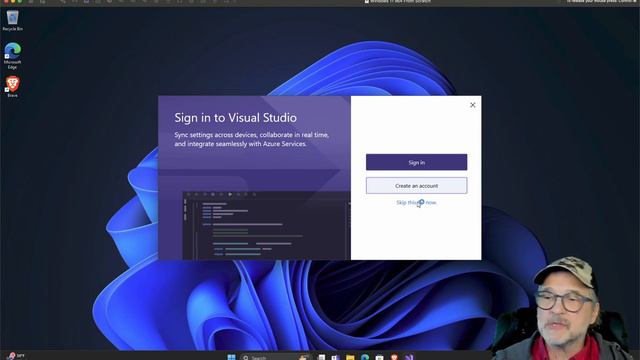The width and height of the screenshot is (640, 360).
Task: Open the Recycle Bin desktop icon
Action: [x=12, y=21]
